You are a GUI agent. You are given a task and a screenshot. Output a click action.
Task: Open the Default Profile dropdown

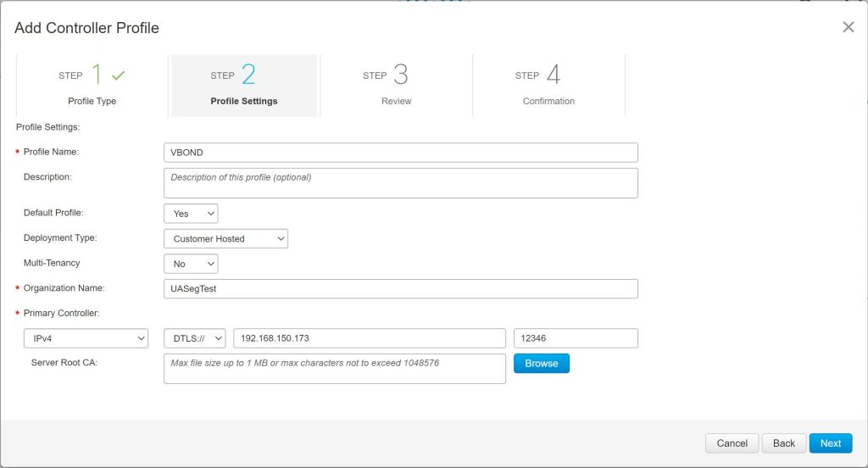191,214
